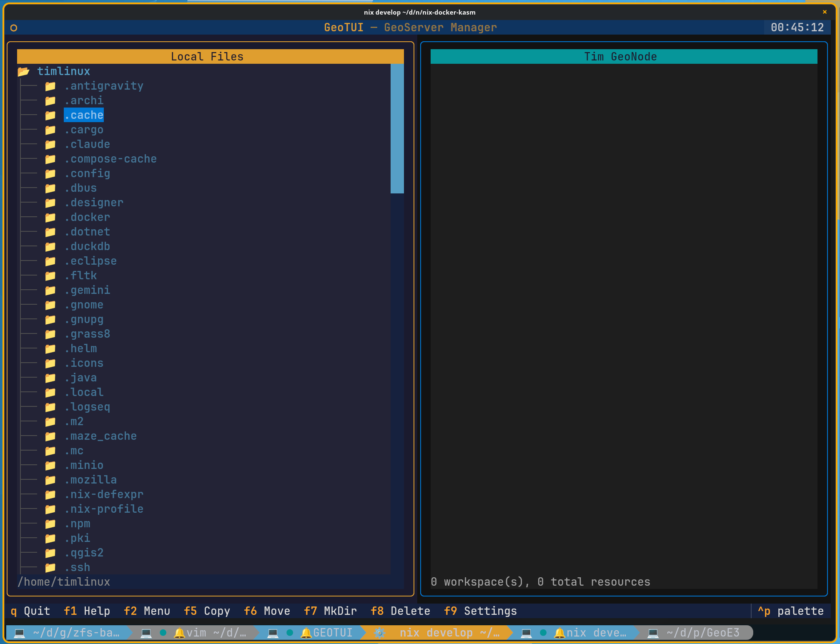Click the folder icon next to .gnome
Screen dimensions: 840x644
(x=50, y=305)
